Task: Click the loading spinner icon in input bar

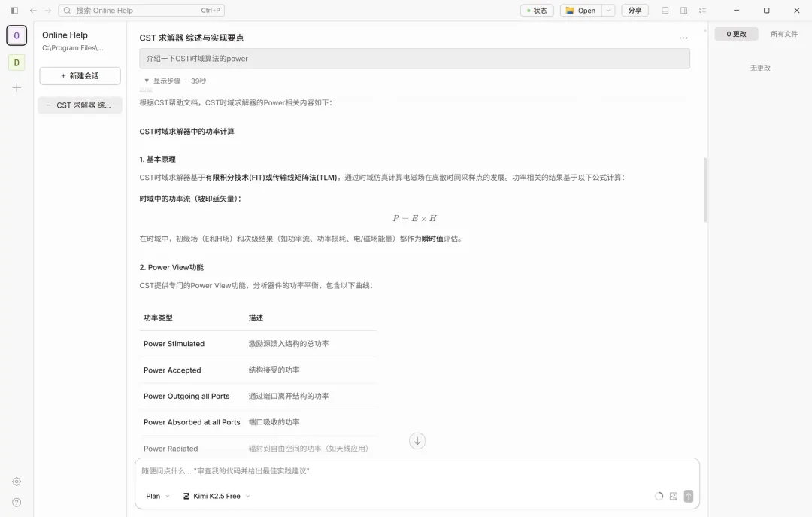Action: (x=659, y=496)
